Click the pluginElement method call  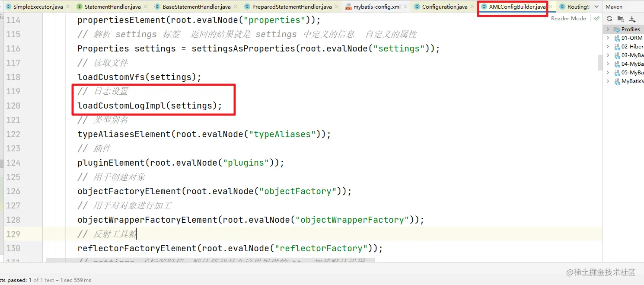[181, 163]
